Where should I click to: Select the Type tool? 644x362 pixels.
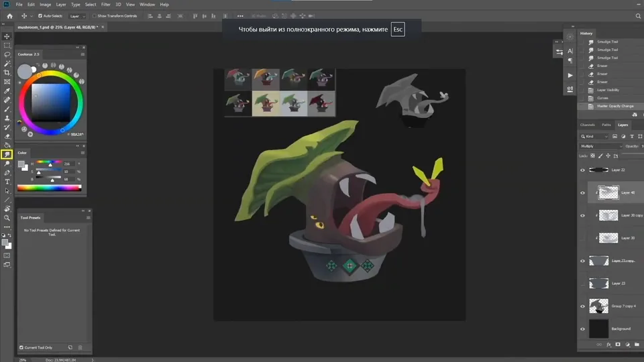tap(7, 182)
